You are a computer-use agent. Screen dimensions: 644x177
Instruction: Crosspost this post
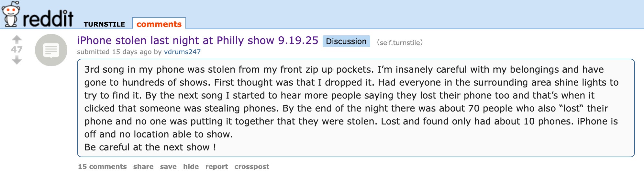click(x=252, y=167)
